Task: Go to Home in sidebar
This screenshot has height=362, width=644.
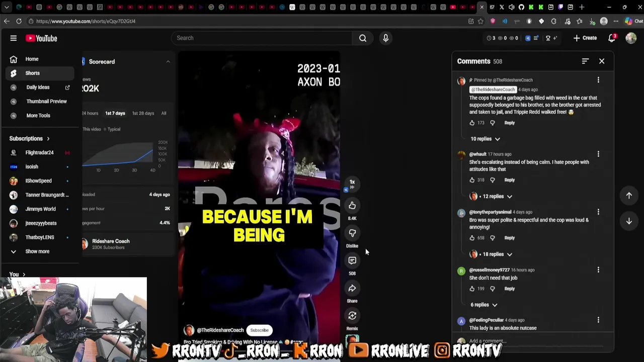Action: 40,59
